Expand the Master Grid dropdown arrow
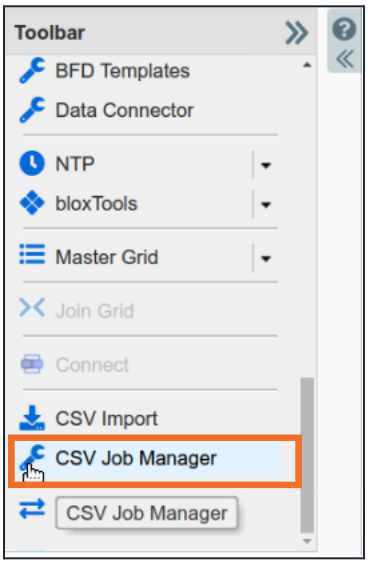Screen dimensions: 368x564 [x=266, y=259]
